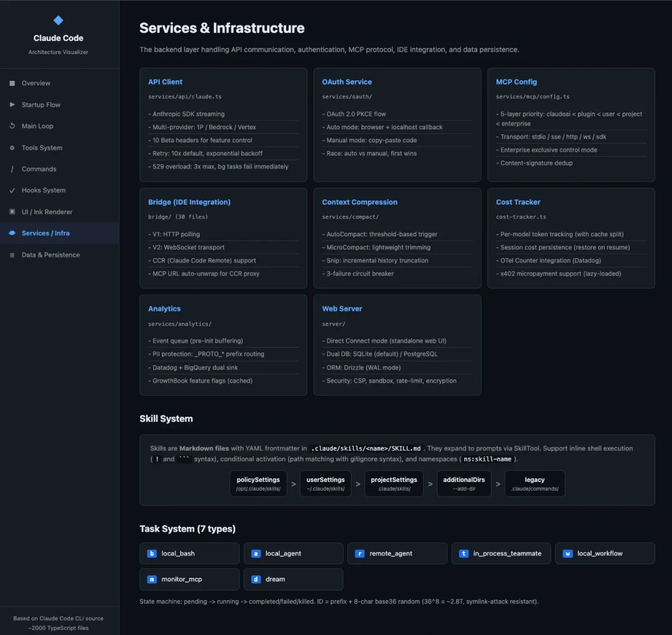
Task: Click the Services & Infrastructure heading
Action: pyautogui.click(x=222, y=28)
